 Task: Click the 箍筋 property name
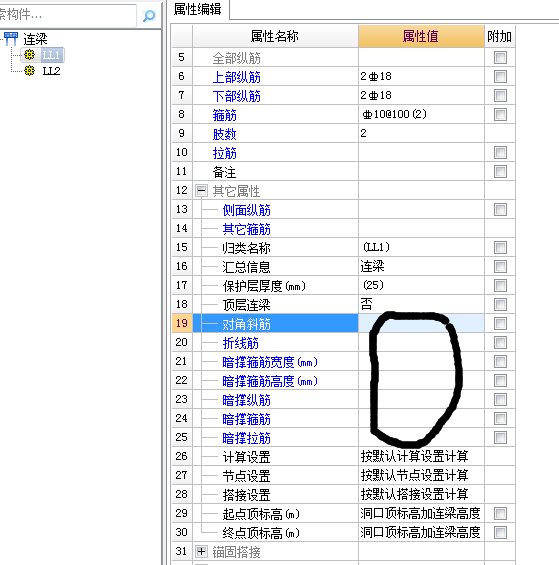pos(224,115)
